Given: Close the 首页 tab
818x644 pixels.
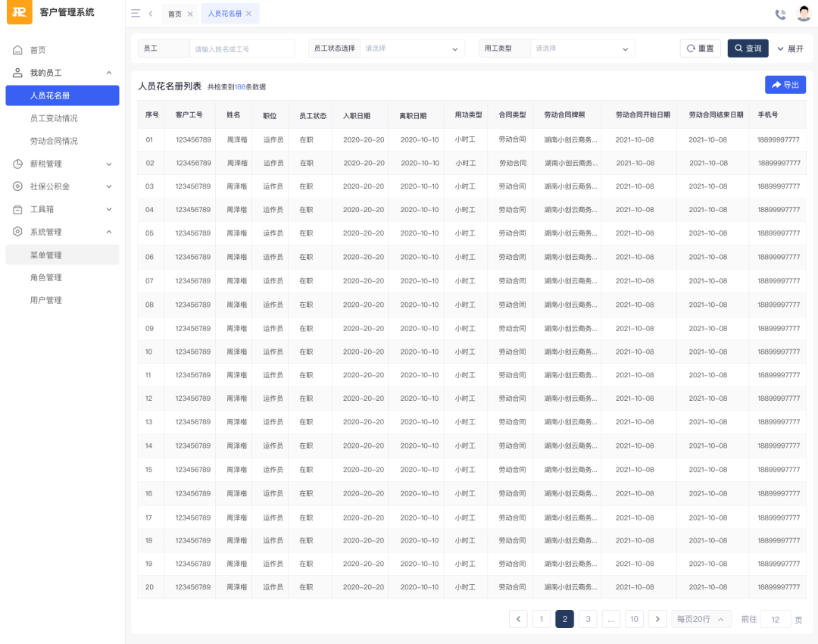Looking at the screenshot, I should [190, 14].
